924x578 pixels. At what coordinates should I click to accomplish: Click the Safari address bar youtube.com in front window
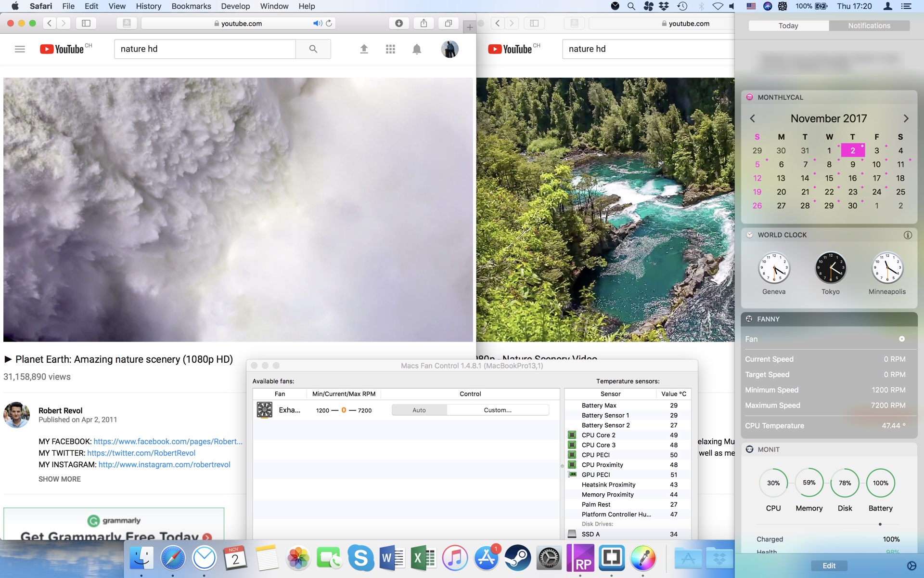238,23
